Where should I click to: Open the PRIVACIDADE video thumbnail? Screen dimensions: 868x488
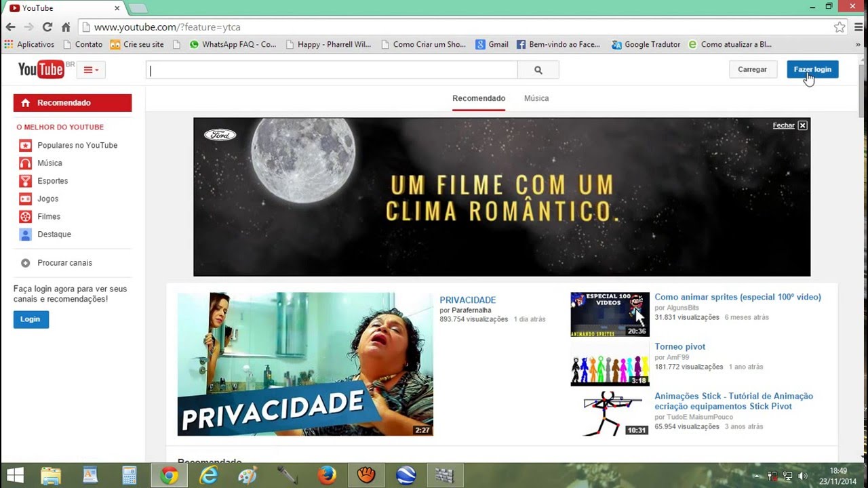click(305, 364)
